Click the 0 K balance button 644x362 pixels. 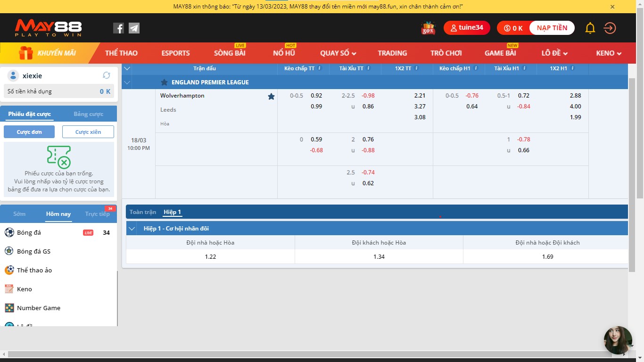[513, 28]
